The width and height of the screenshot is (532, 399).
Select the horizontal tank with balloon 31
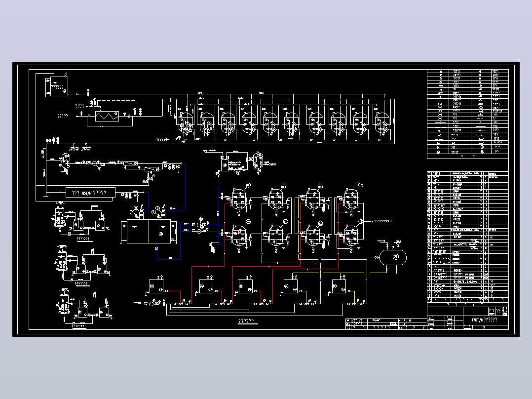tap(393, 257)
